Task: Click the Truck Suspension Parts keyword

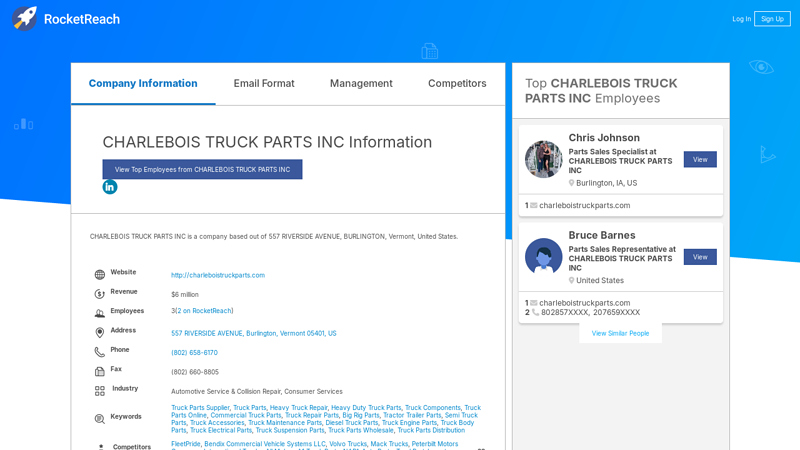Action: pyautogui.click(x=290, y=430)
